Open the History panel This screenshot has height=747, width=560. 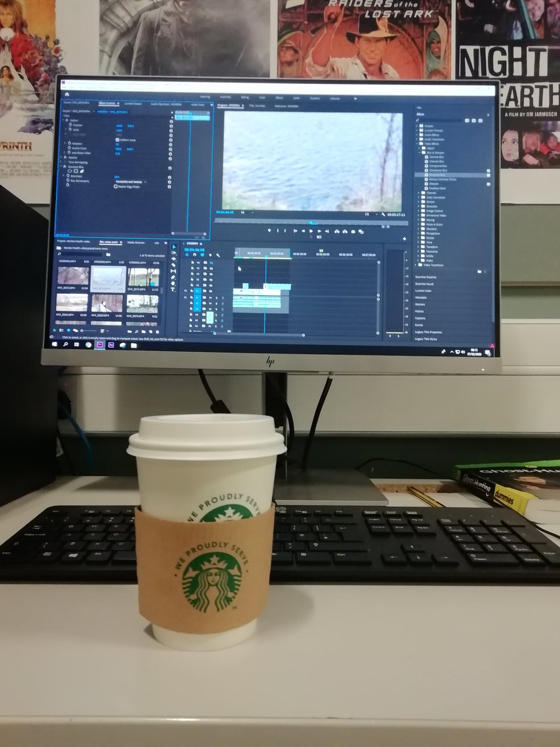[419, 311]
